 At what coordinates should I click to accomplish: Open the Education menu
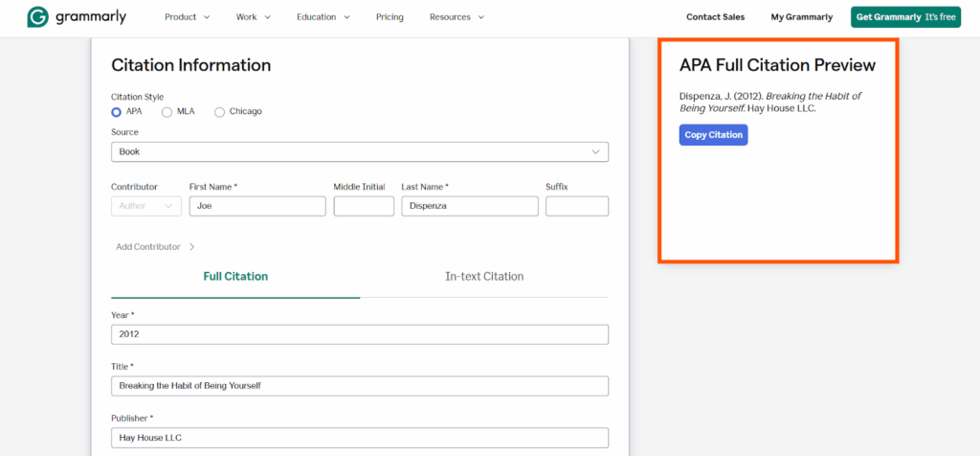[323, 17]
